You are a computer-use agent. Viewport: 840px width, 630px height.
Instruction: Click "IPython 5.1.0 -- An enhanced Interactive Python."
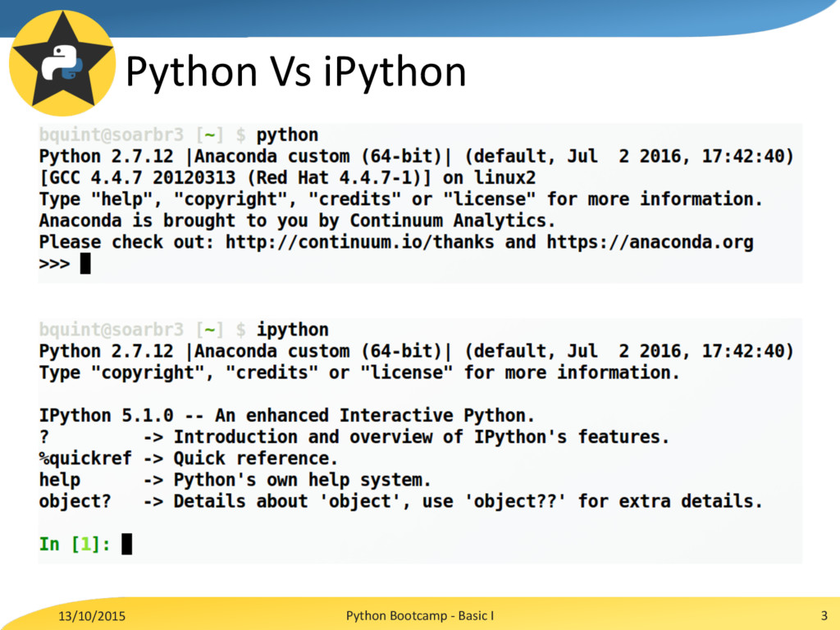(287, 415)
